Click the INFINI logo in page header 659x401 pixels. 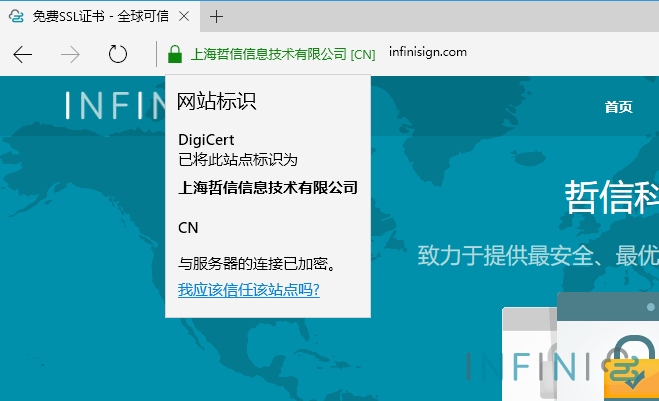click(112, 107)
